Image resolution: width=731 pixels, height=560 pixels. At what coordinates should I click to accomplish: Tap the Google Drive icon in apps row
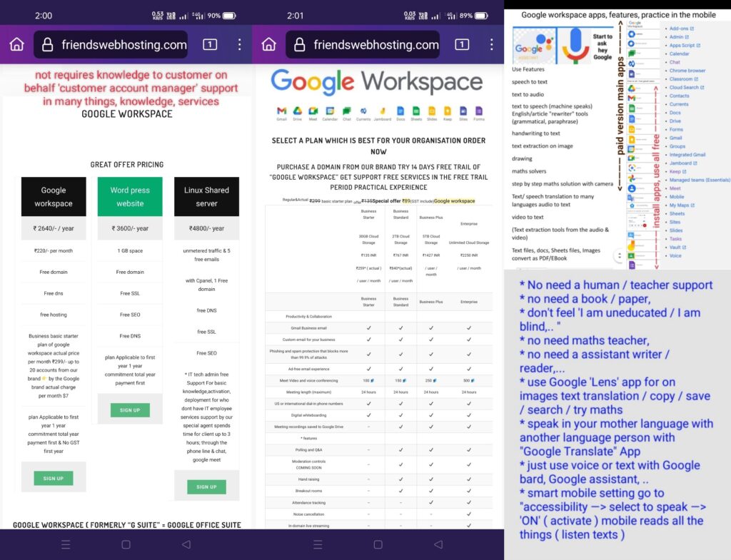tap(297, 111)
